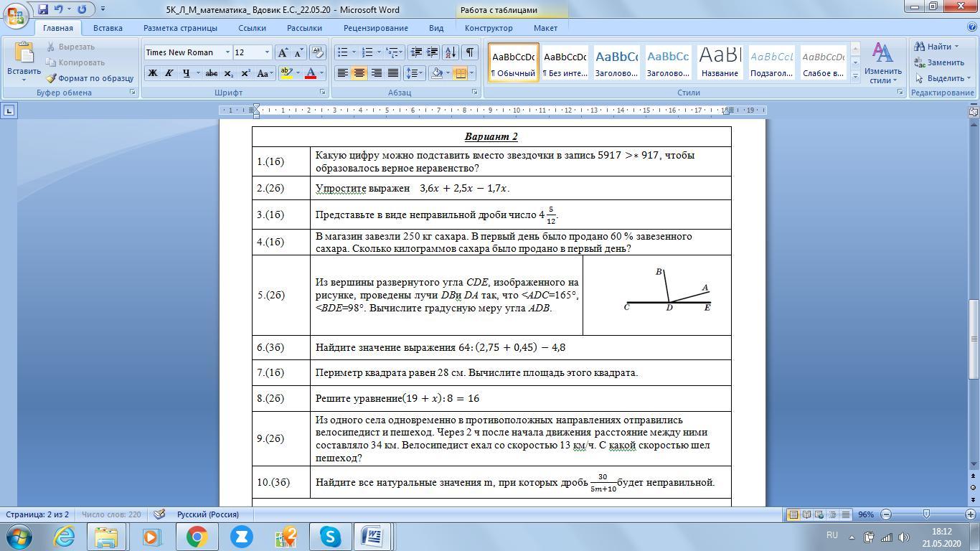This screenshot has width=980, height=551.
Task: Toggle Underline (Ч) formatting
Action: pyautogui.click(x=187, y=73)
